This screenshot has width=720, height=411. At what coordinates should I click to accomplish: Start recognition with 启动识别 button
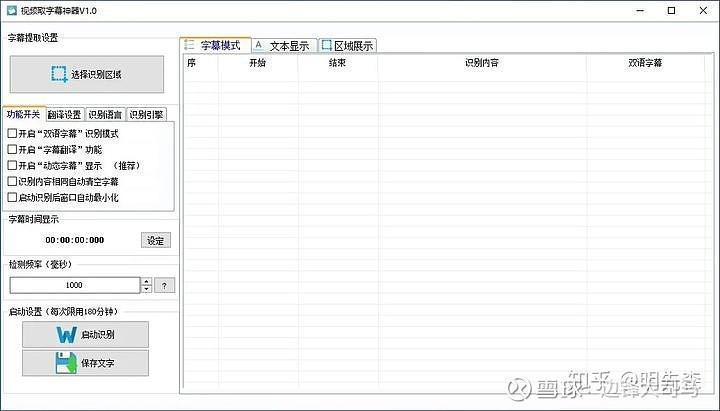85,334
